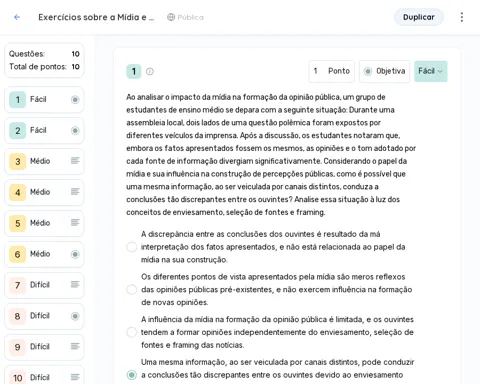Open question 6 Médio in sidebar
This screenshot has height=384, width=480.
(44, 254)
